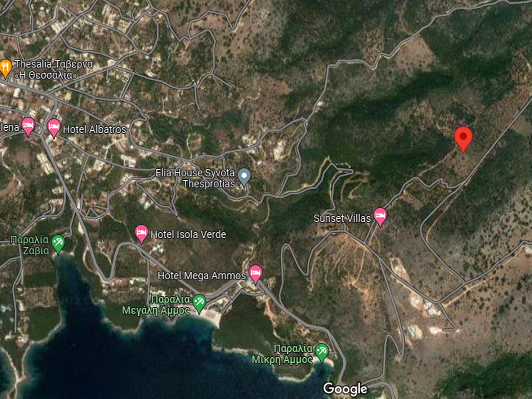Click the Elia House Syvota Thesprotias label
This screenshot has height=399, width=532.
pos(195,178)
